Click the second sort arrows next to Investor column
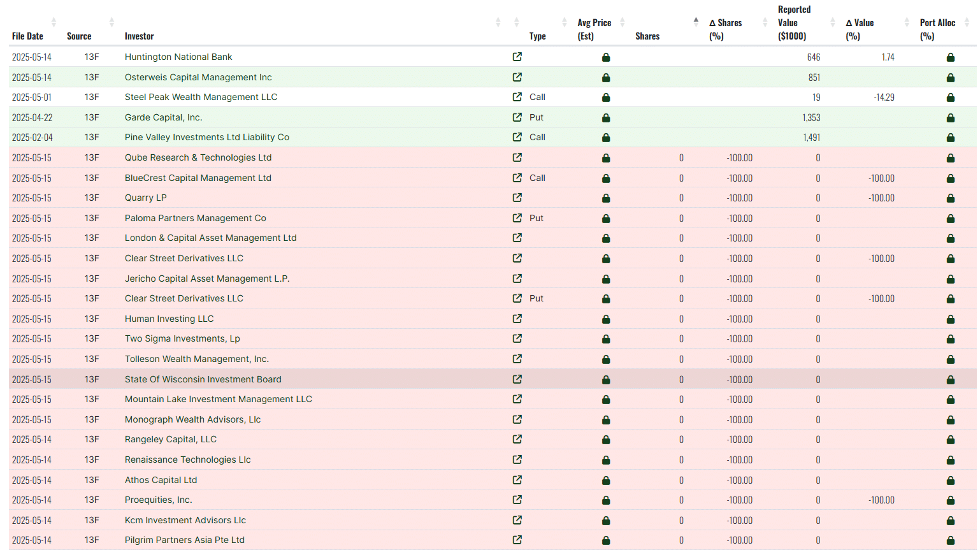 click(x=517, y=22)
